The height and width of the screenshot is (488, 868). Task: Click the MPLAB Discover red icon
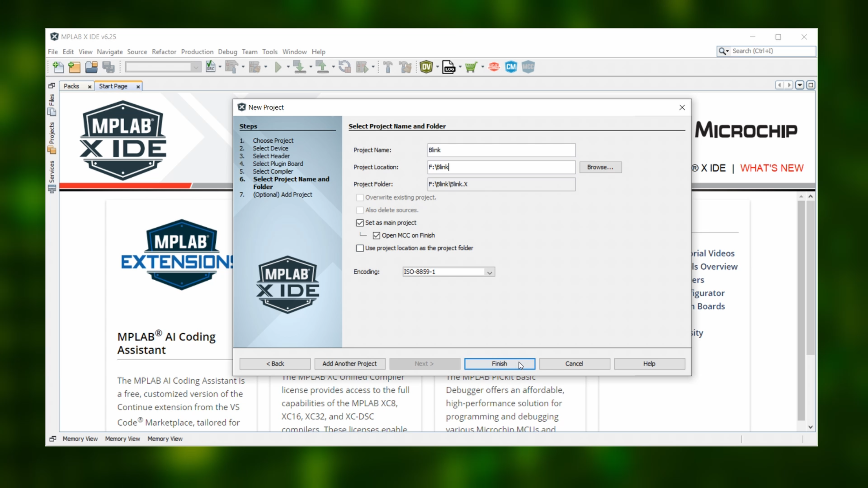click(x=494, y=67)
